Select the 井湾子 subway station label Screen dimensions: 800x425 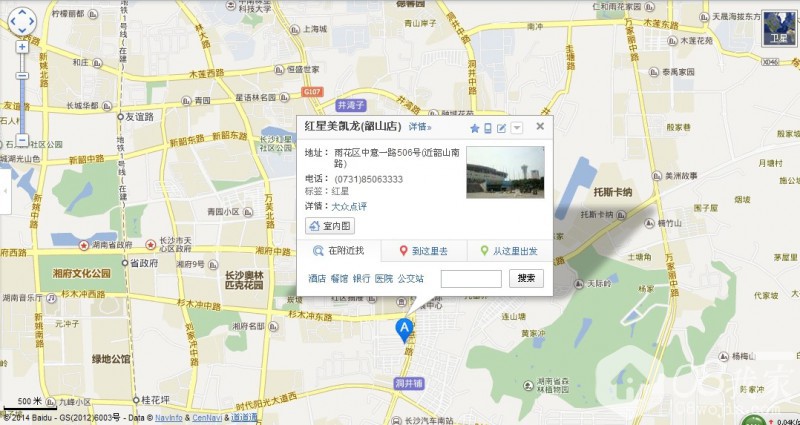[351, 106]
